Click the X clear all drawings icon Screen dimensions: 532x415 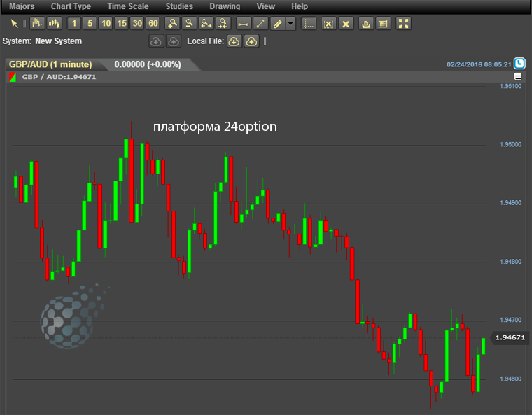tap(346, 24)
